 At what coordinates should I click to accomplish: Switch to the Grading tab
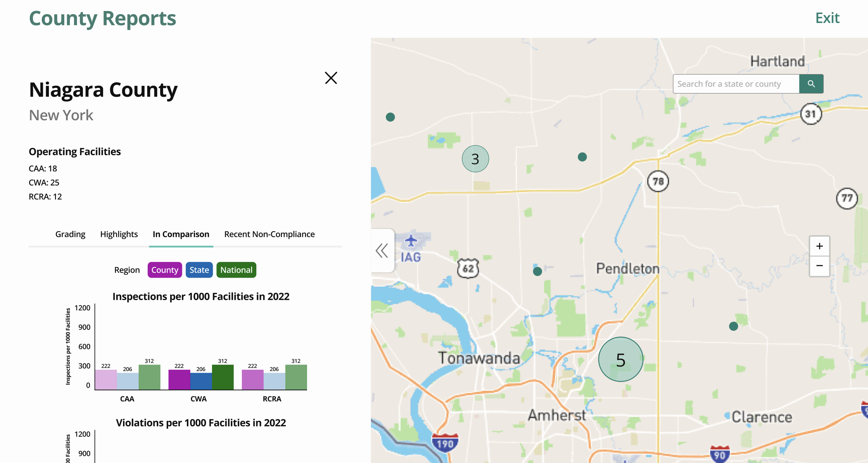coord(70,234)
